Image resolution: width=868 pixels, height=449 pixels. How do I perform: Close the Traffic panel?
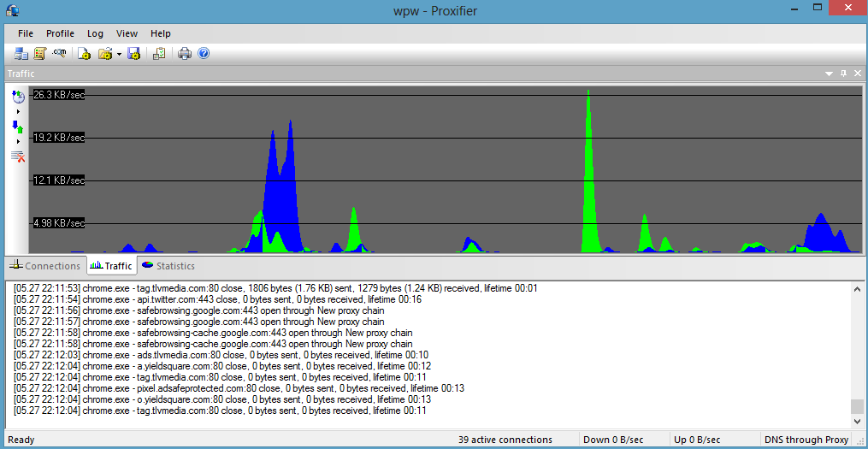coord(858,73)
